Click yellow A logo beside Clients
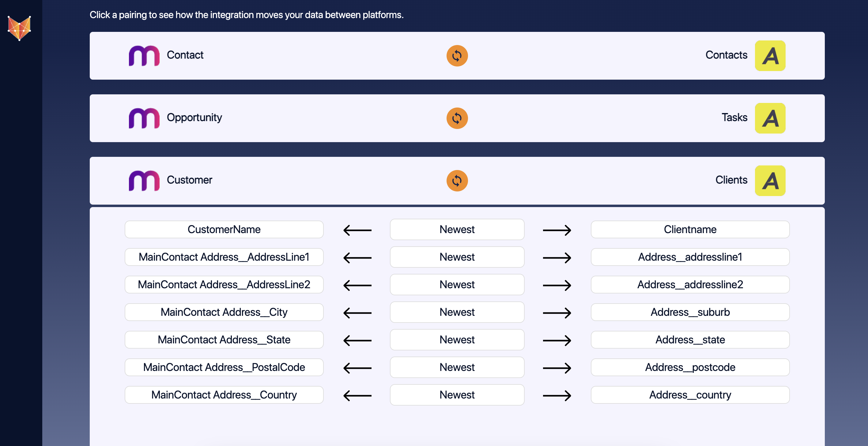The image size is (868, 446). 770,180
